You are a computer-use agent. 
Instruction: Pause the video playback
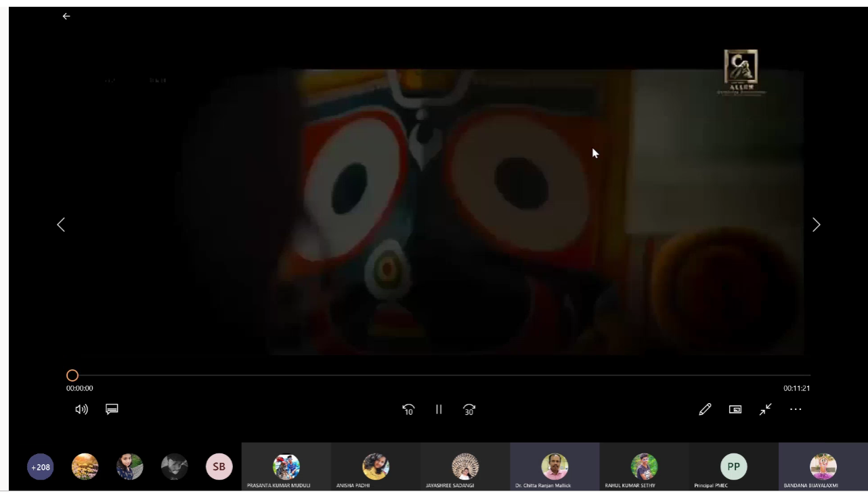439,409
